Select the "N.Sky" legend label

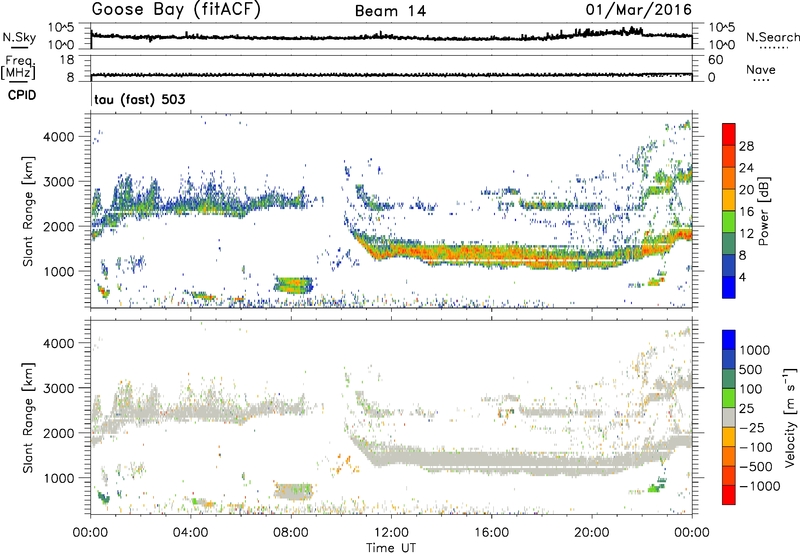(19, 37)
